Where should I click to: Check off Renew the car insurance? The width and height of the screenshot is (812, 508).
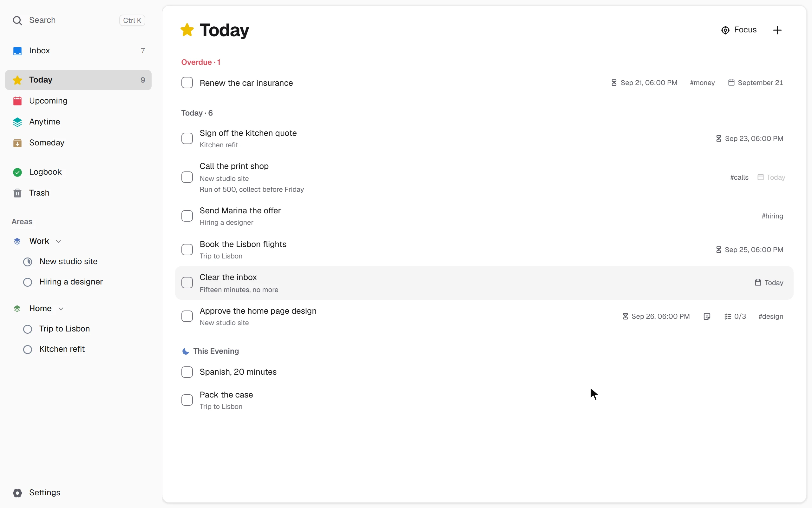[187, 83]
